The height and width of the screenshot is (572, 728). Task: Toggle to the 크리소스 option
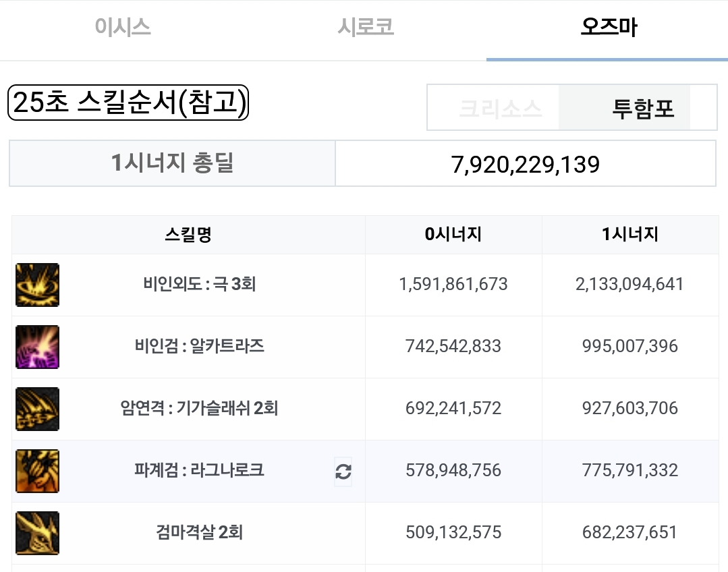coord(501,109)
